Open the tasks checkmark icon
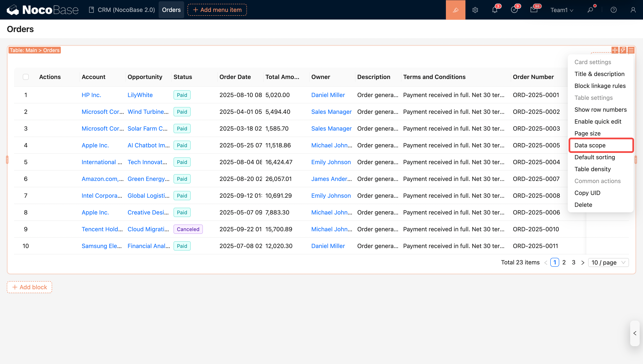643x364 pixels. click(514, 10)
